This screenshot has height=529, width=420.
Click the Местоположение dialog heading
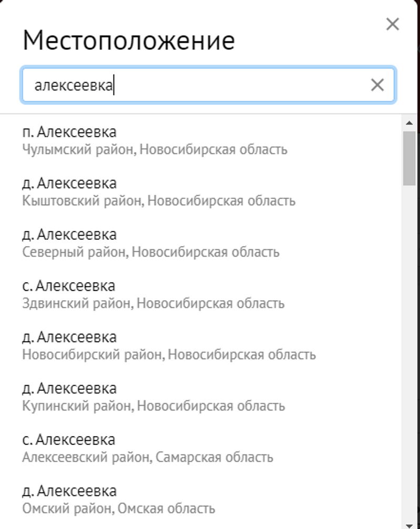pos(129,41)
